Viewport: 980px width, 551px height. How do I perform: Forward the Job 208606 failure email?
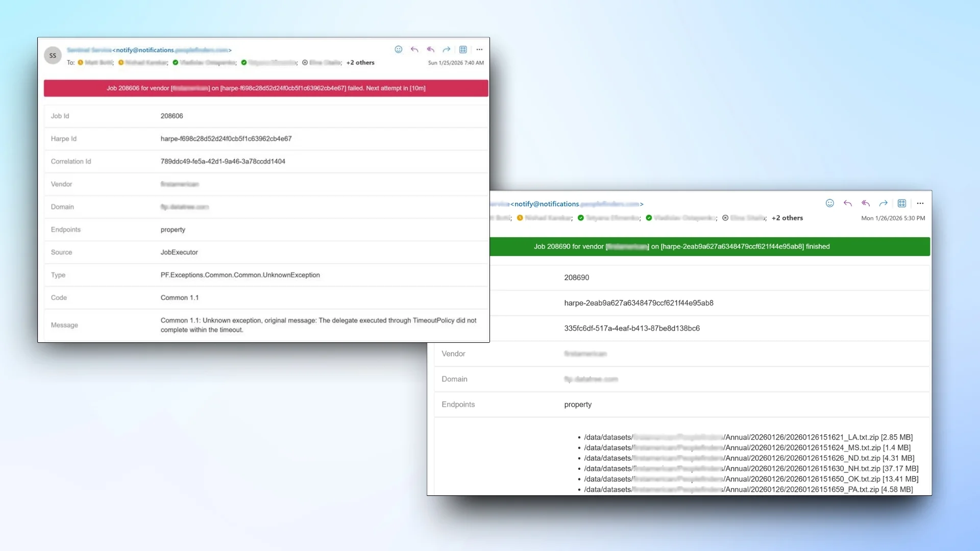tap(447, 49)
